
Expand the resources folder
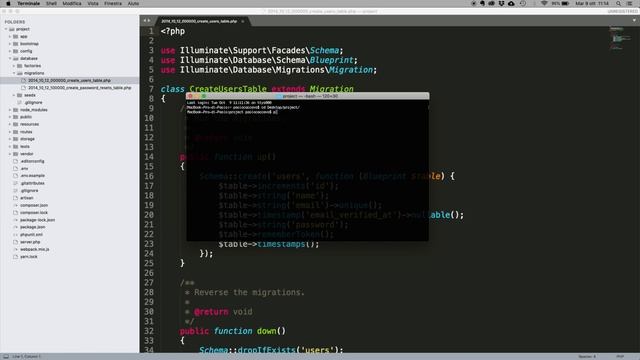(x=10, y=124)
